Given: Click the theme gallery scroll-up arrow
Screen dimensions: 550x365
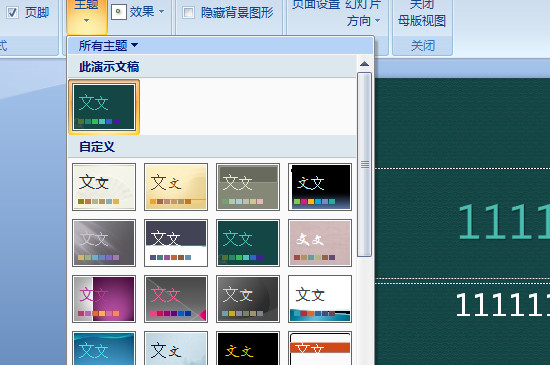Looking at the screenshot, I should (x=364, y=64).
